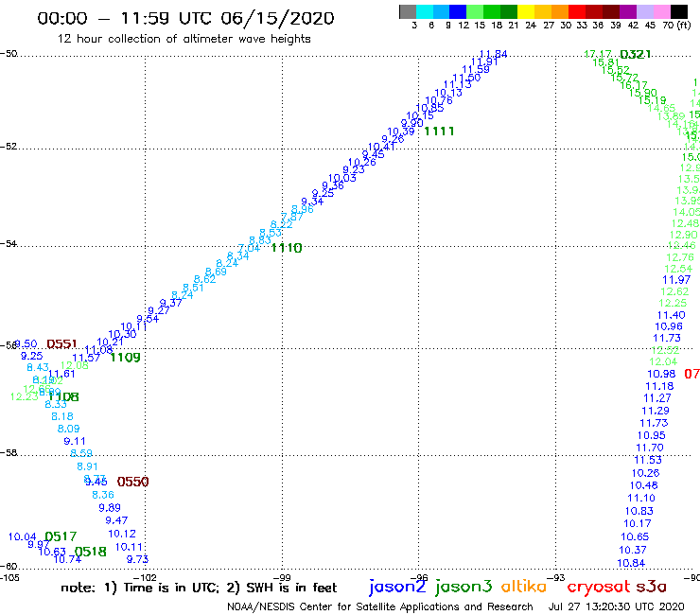Select the bright red swatch in the color scale

tap(577, 11)
